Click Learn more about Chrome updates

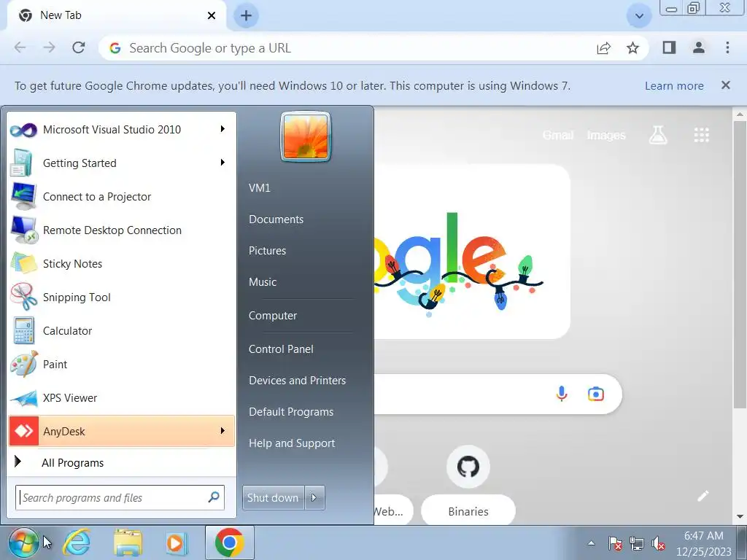point(674,86)
